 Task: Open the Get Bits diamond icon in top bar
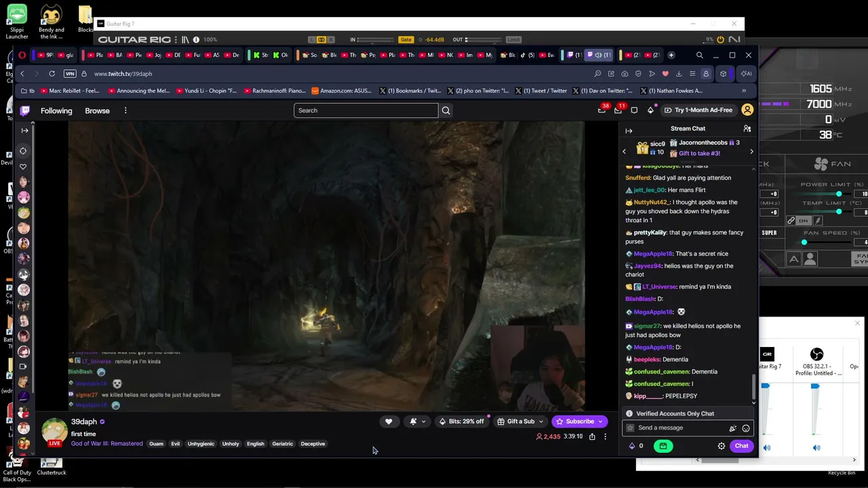point(650,110)
